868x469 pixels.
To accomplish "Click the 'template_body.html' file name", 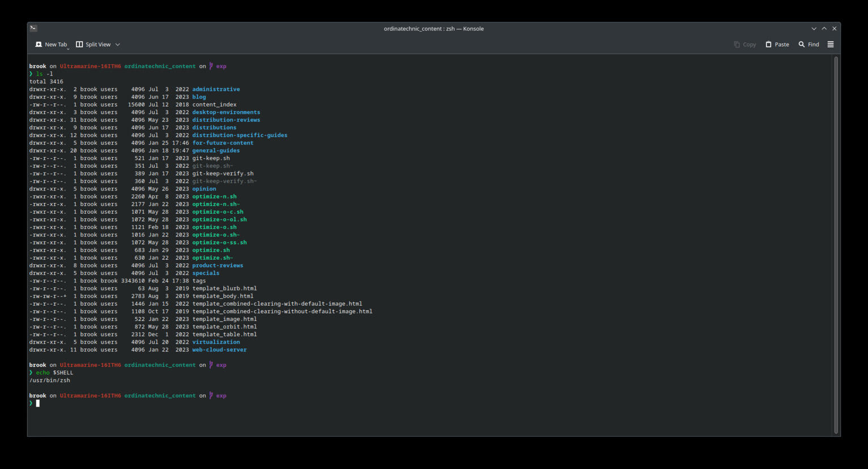I will pos(223,296).
